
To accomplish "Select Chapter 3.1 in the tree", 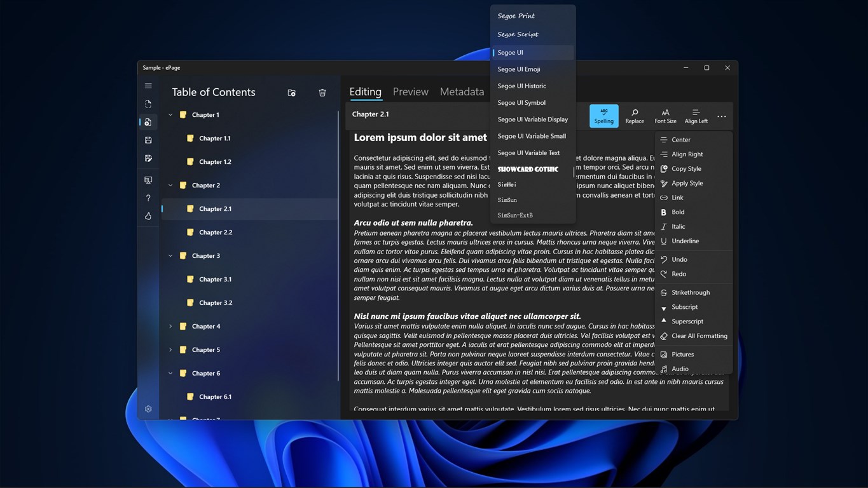I will coord(250,280).
